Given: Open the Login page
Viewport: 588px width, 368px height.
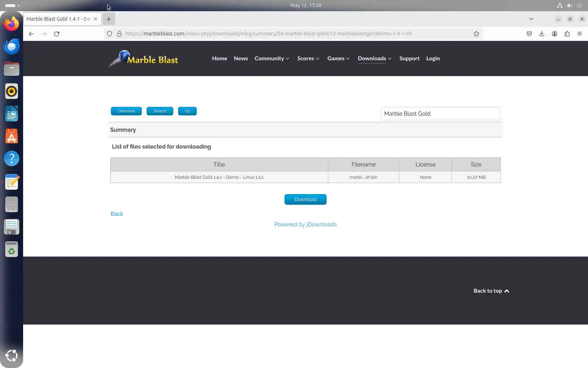Looking at the screenshot, I should tap(433, 59).
